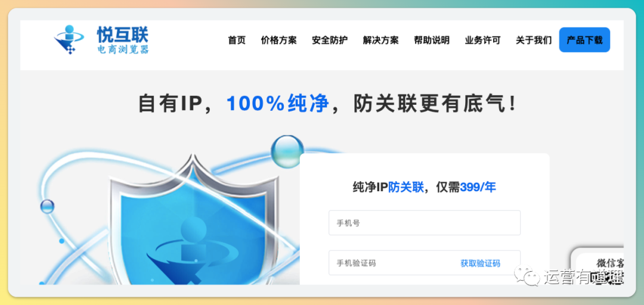Open the 关于我们 page
The image size is (644, 305).
[x=534, y=41]
